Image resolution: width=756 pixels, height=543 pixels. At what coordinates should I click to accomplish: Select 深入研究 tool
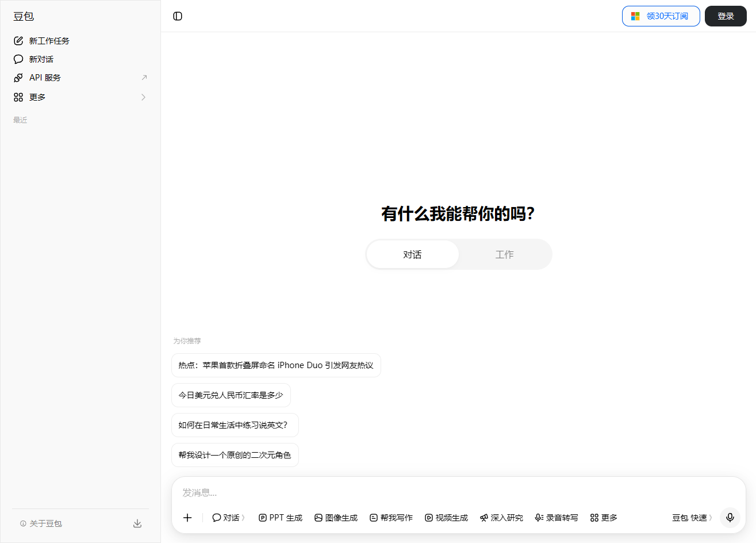click(x=501, y=518)
